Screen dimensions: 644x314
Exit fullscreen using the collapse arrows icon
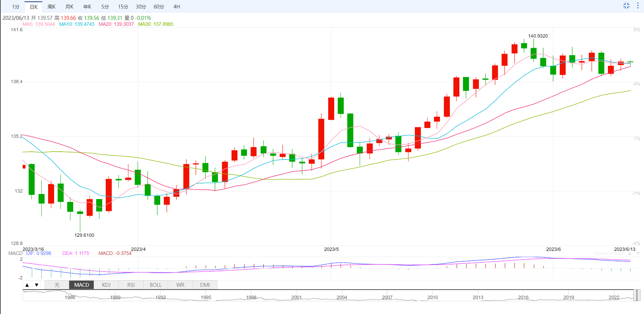[626, 6]
